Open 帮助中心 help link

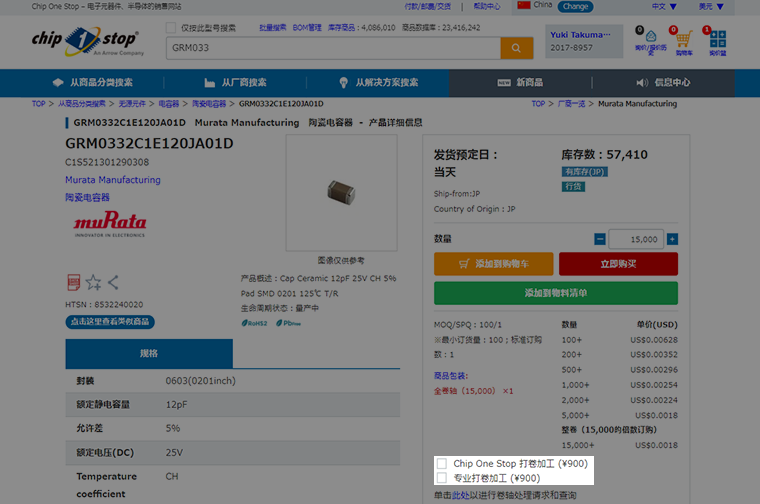pos(487,6)
